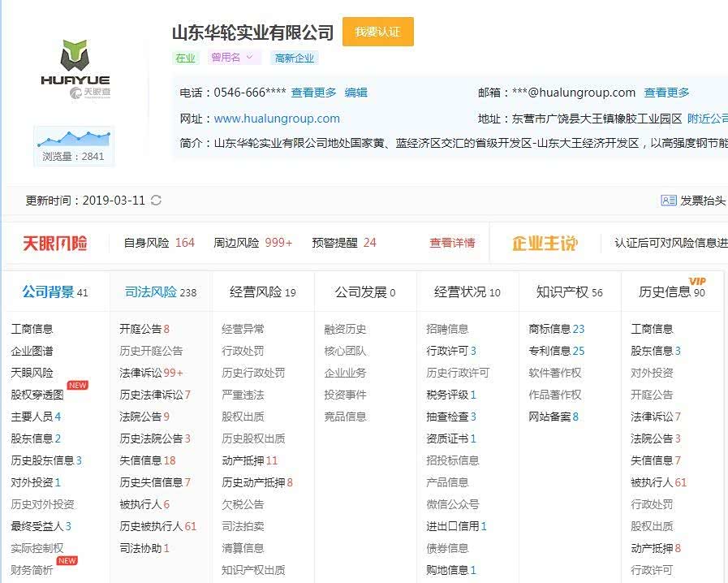Open the www.hualungroup.com website link
This screenshot has width=728, height=583.
click(x=277, y=119)
